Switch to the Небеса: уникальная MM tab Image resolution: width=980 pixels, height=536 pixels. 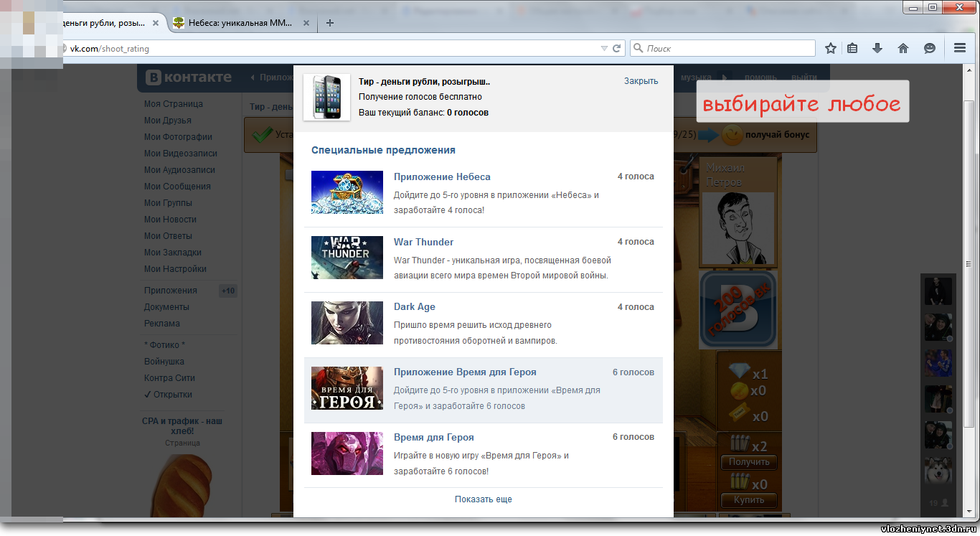tap(242, 22)
